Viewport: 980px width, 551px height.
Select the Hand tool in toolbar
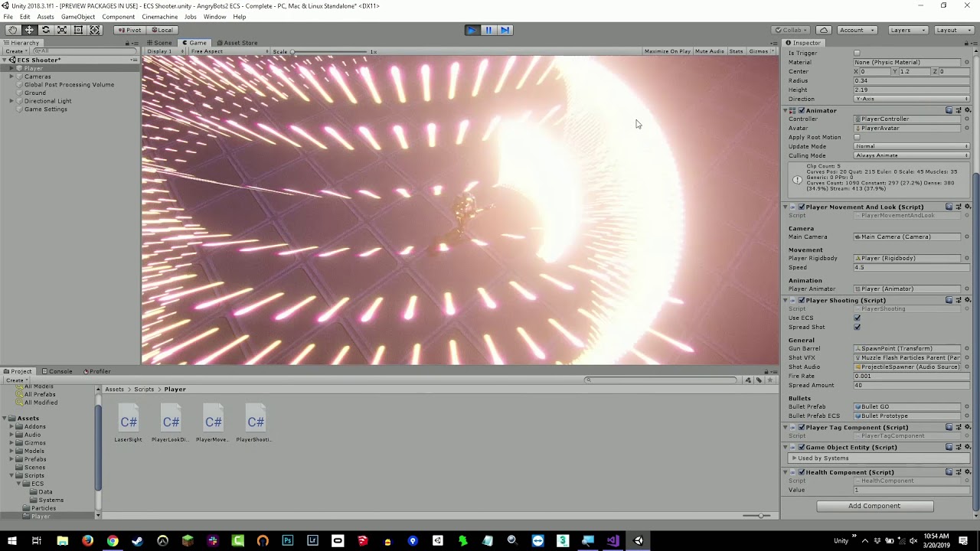point(12,30)
